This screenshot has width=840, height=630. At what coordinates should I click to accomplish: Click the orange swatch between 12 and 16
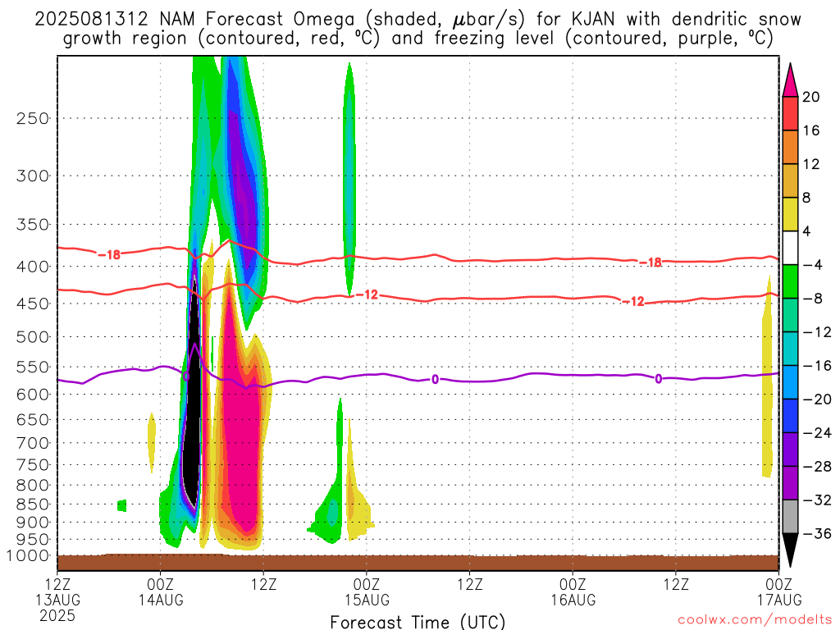790,148
